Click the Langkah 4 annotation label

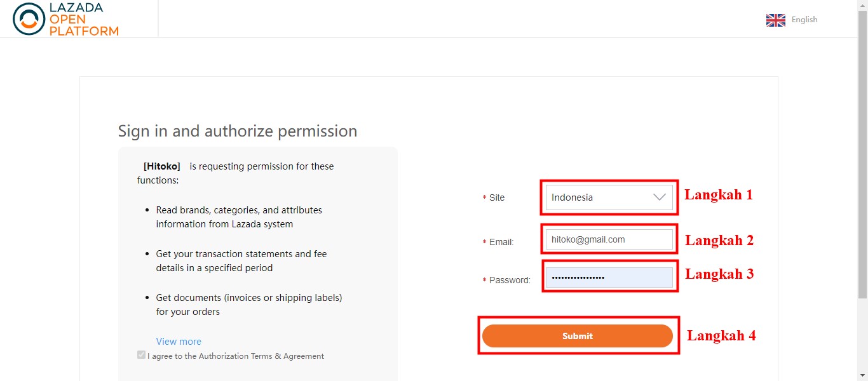721,335
